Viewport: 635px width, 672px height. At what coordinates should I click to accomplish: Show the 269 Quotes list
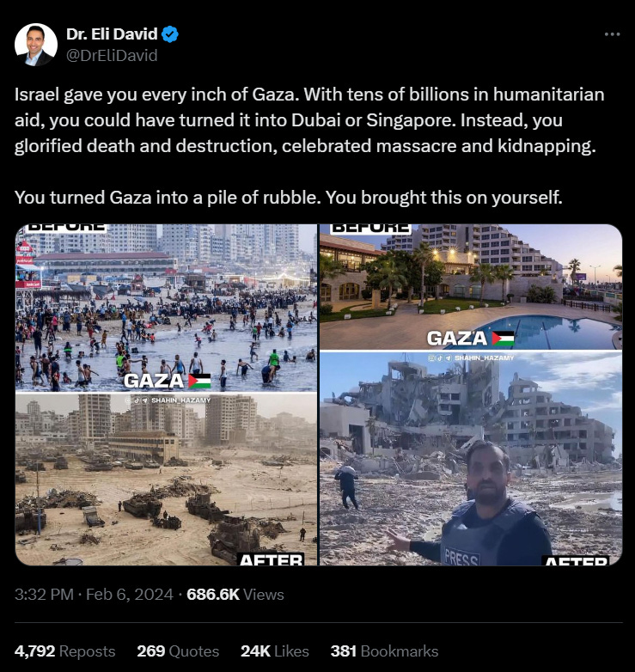[x=178, y=651]
